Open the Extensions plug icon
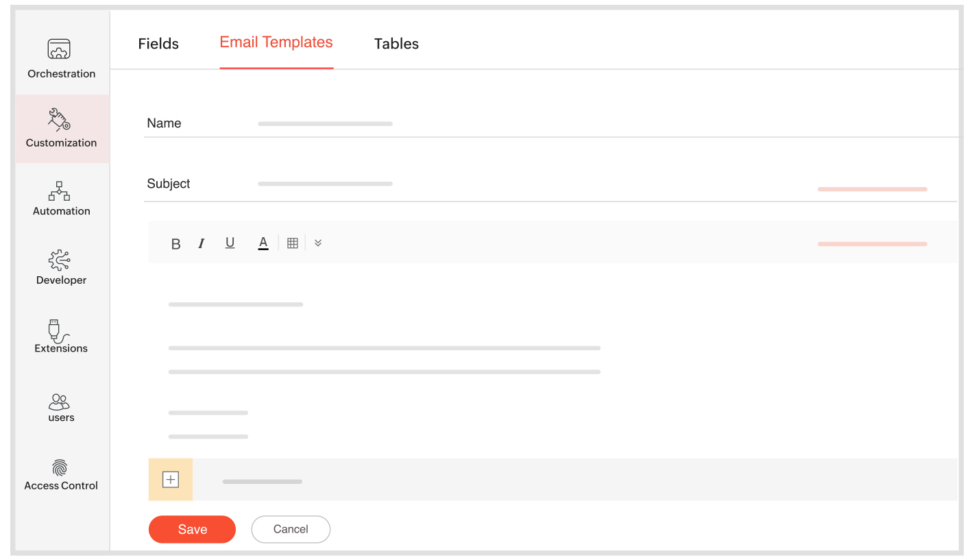The height and width of the screenshot is (560, 974). point(59,330)
